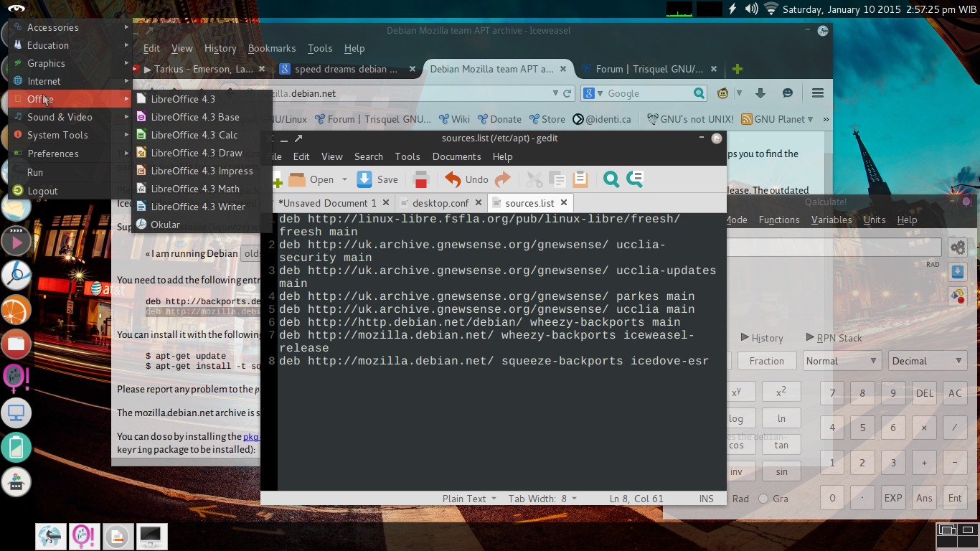This screenshot has height=551, width=980.
Task: Click the sin function button in Qalculate
Action: (781, 471)
